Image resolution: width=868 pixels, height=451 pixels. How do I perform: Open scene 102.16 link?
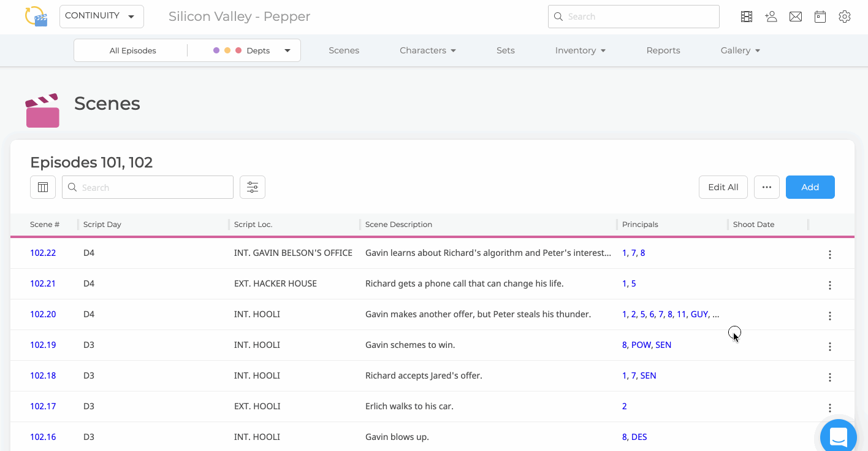point(43,437)
